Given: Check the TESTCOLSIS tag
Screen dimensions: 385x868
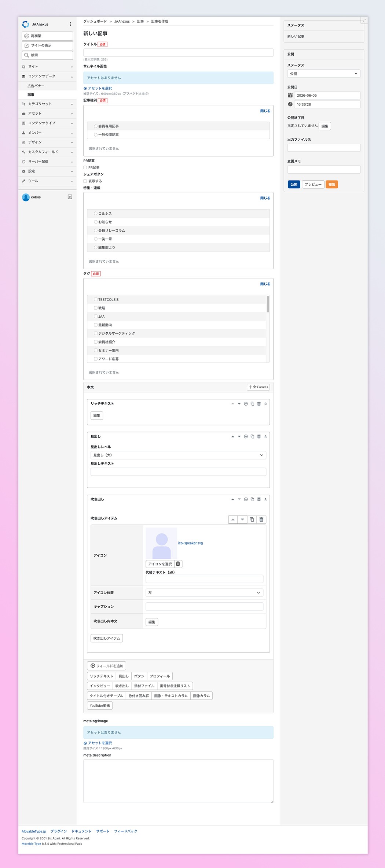Looking at the screenshot, I should pyautogui.click(x=96, y=299).
